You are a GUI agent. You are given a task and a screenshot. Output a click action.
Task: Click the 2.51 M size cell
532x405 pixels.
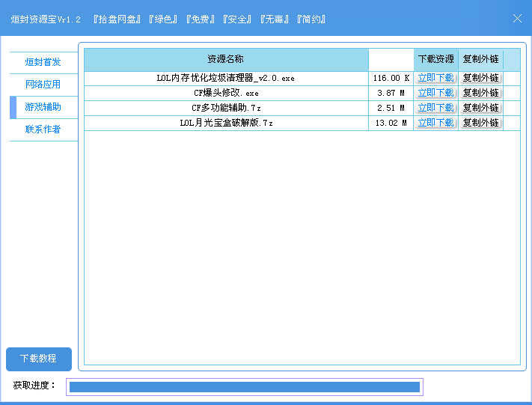pyautogui.click(x=391, y=109)
